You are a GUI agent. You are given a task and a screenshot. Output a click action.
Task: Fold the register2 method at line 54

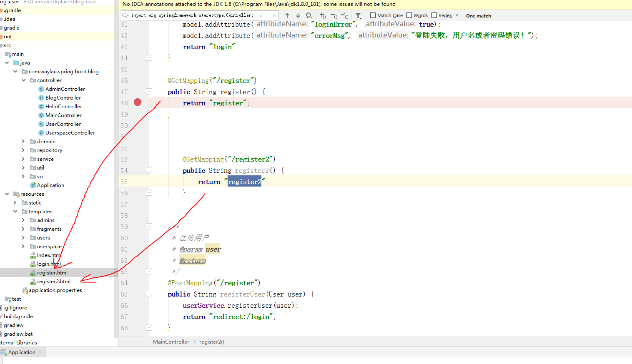coord(149,170)
